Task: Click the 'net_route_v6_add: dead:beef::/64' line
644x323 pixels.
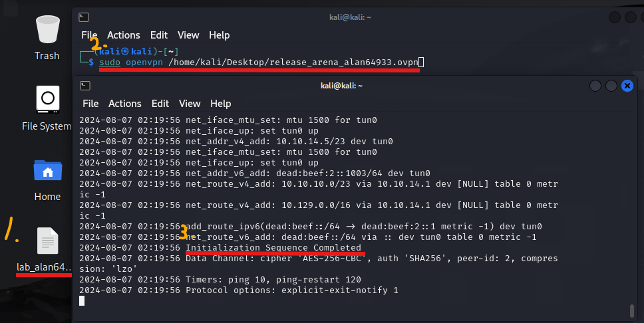Action: (x=308, y=237)
